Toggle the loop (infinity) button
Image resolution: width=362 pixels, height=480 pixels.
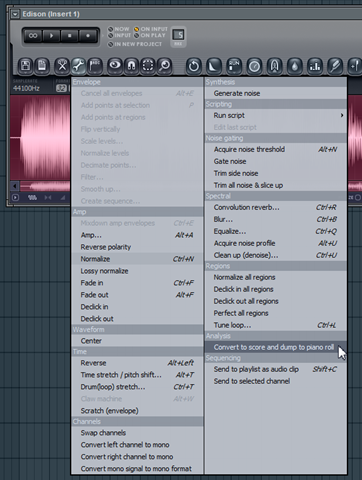click(x=33, y=36)
